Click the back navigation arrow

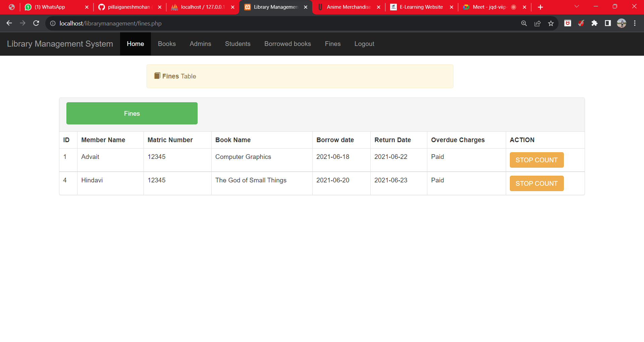[9, 23]
